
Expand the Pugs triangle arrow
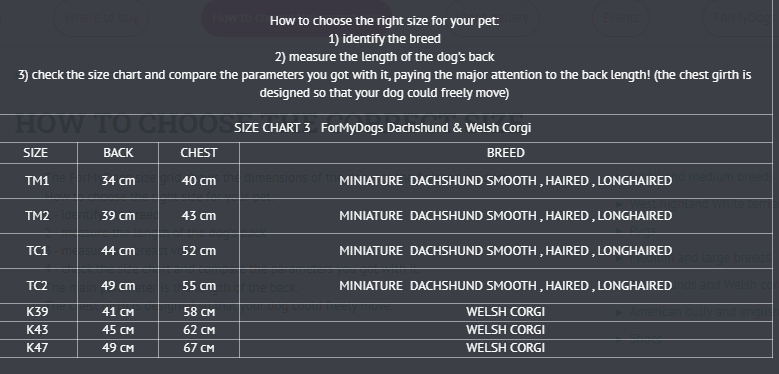(619, 231)
